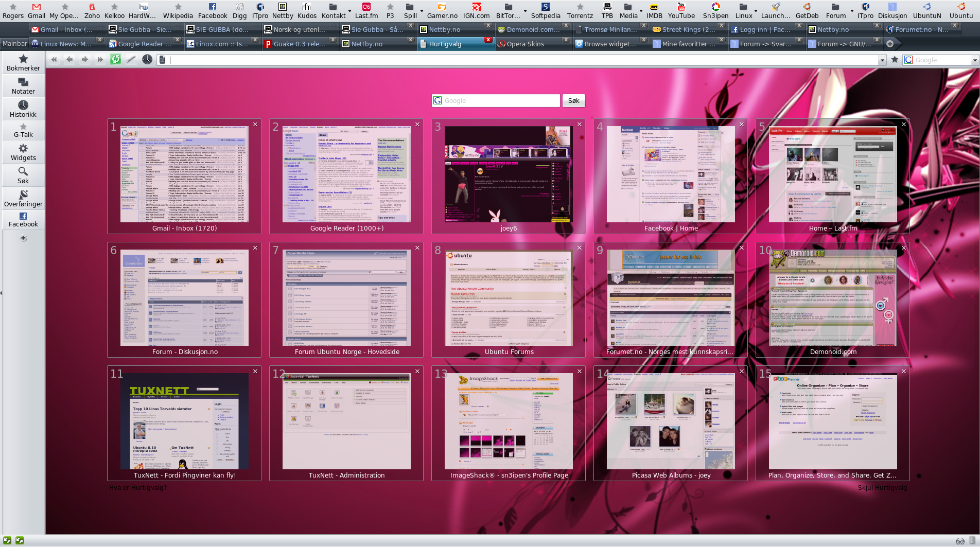Open the toolbar Google search engine dropdown

point(974,60)
